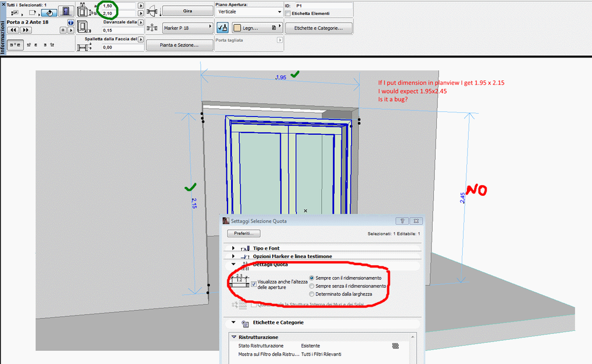
Task: Open the Piano Apertura Verticale dropdown
Action: point(249,12)
